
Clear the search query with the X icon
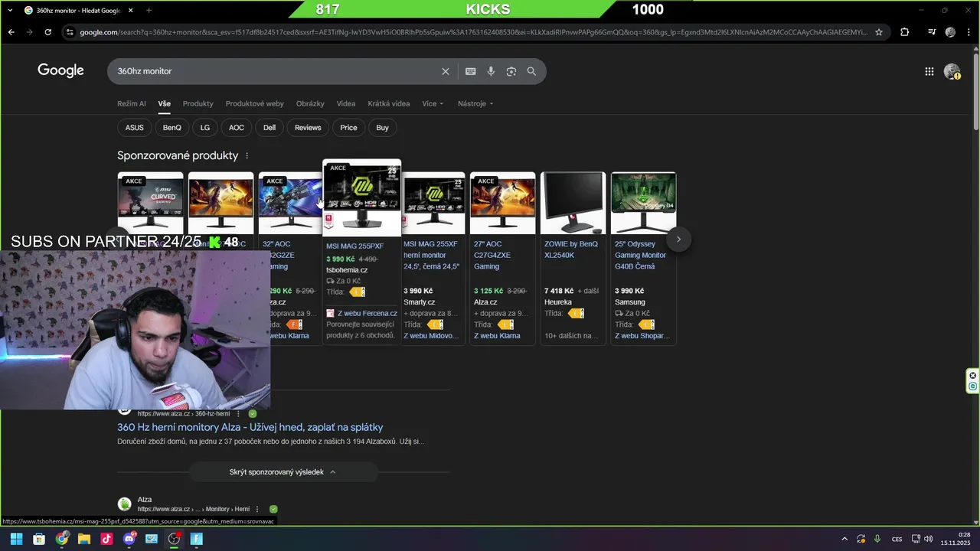click(446, 71)
